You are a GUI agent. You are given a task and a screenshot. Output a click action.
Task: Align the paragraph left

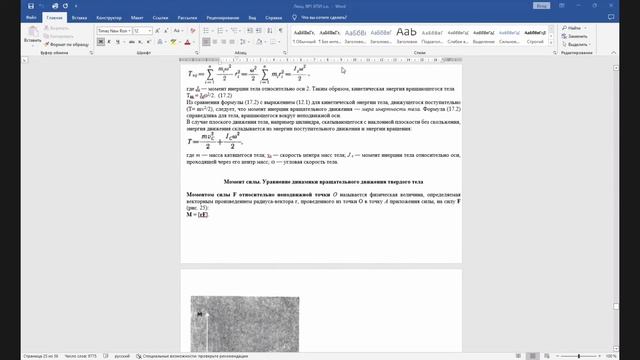tap(206, 42)
